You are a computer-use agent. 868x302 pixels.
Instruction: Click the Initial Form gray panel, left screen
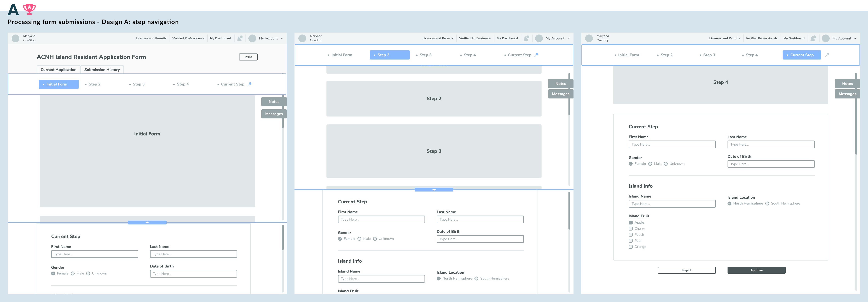(x=147, y=151)
